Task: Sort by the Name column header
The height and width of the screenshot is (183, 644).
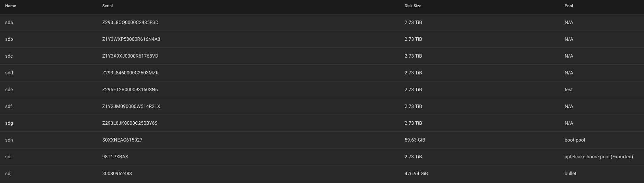Action: [x=11, y=6]
